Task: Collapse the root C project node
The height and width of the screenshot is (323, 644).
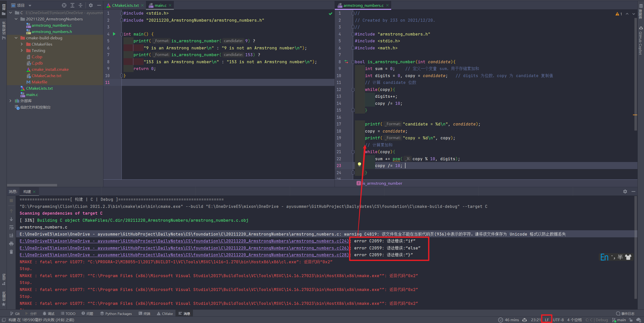Action: click(x=11, y=13)
